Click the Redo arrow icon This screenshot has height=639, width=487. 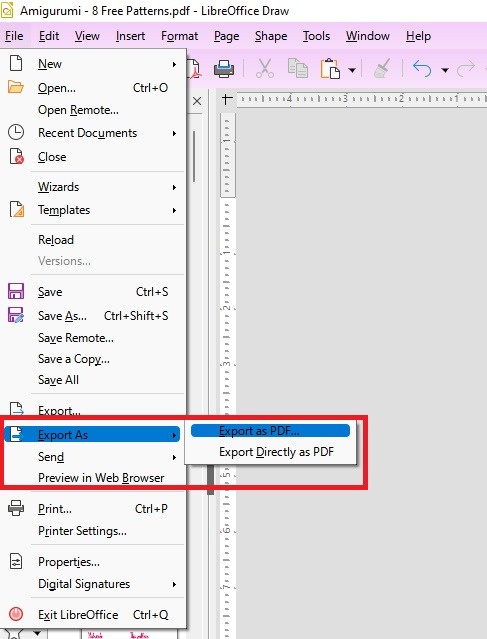point(466,68)
